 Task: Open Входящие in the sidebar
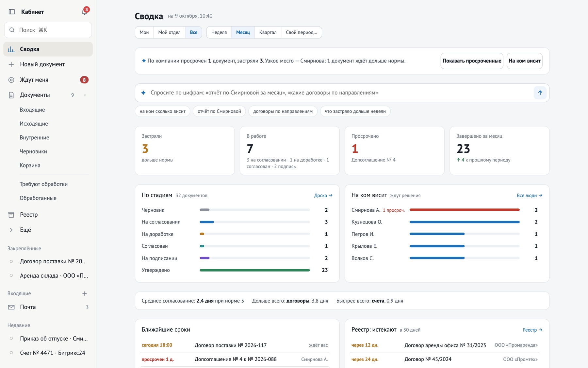click(32, 110)
